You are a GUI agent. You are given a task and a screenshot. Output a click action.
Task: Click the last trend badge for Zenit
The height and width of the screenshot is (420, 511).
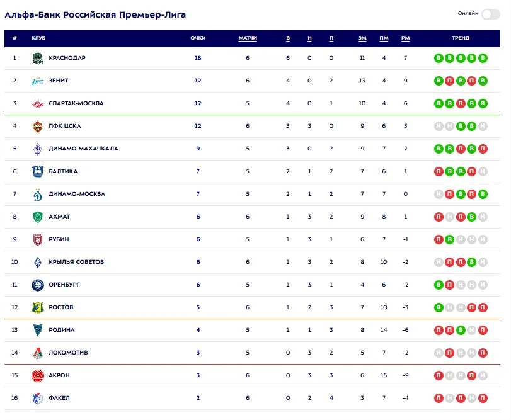(483, 81)
